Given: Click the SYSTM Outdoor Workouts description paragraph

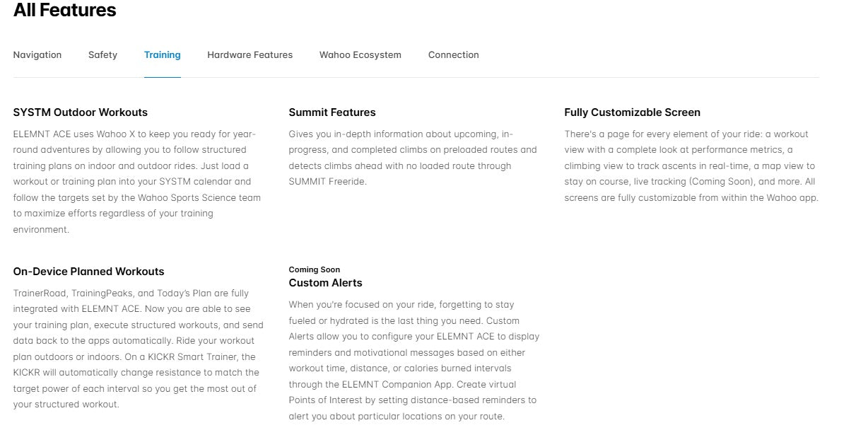Looking at the screenshot, I should click(x=136, y=182).
